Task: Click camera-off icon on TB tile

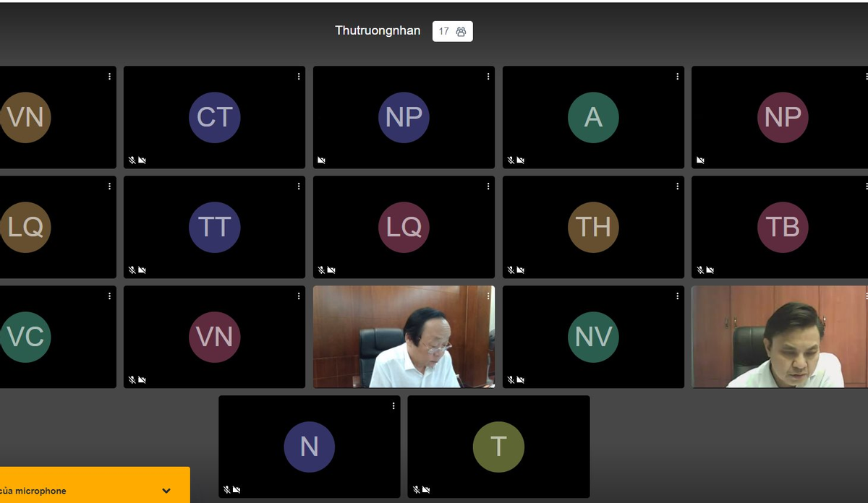Action: (x=710, y=270)
